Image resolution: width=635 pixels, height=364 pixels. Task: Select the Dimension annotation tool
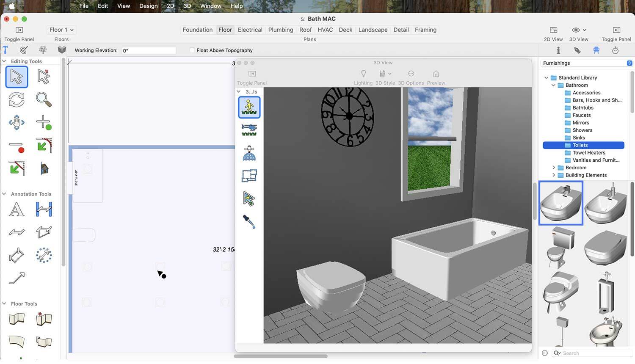point(44,210)
